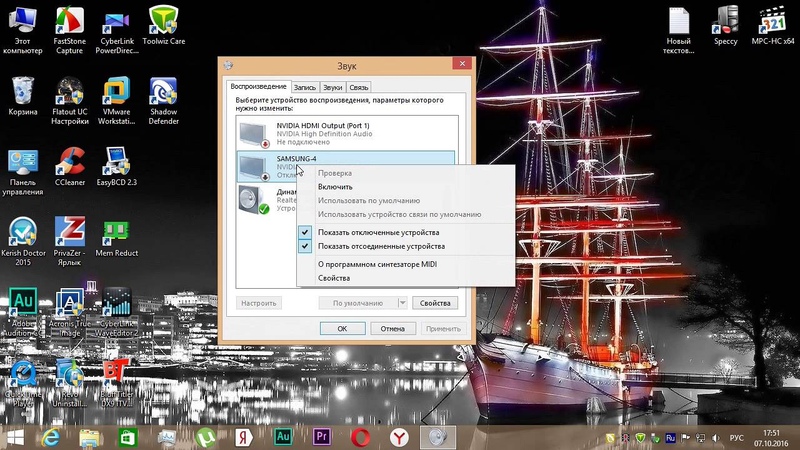Launch Acronis True Image desktop icon
This screenshot has height=450, width=800.
pyautogui.click(x=70, y=312)
